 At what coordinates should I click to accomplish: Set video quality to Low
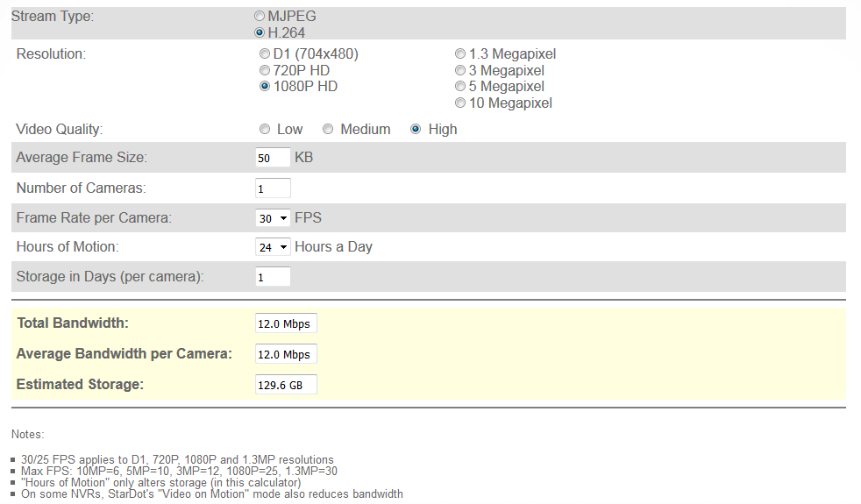click(265, 130)
